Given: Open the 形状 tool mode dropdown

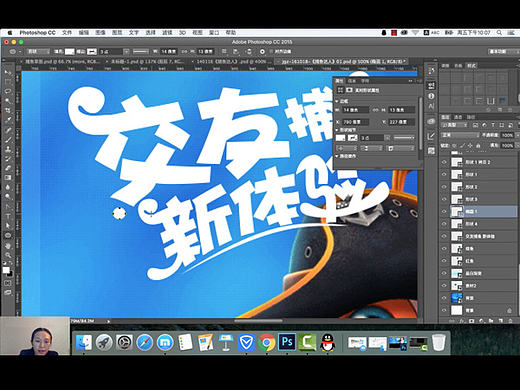Looking at the screenshot, I should [x=38, y=51].
